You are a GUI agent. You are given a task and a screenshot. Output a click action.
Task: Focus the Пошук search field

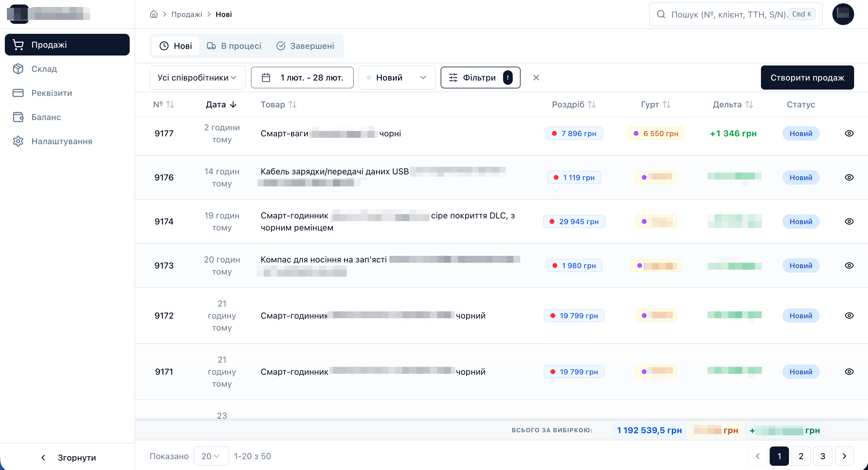pos(728,14)
